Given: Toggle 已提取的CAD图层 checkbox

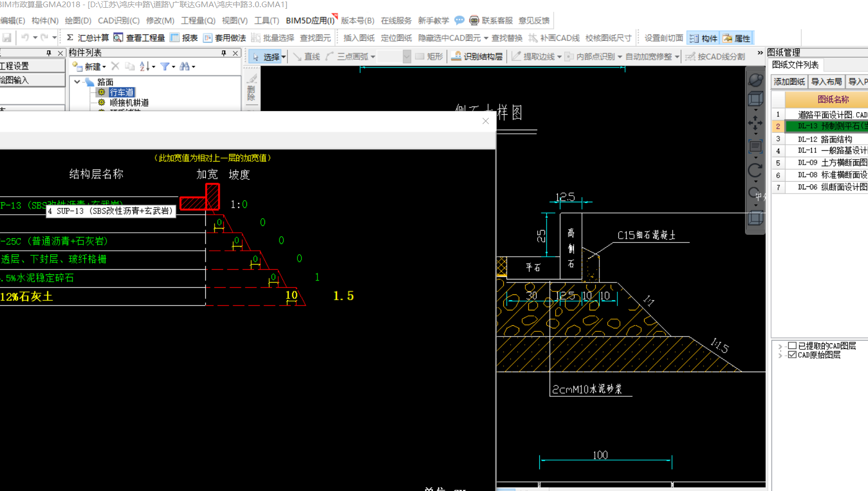Looking at the screenshot, I should 792,346.
